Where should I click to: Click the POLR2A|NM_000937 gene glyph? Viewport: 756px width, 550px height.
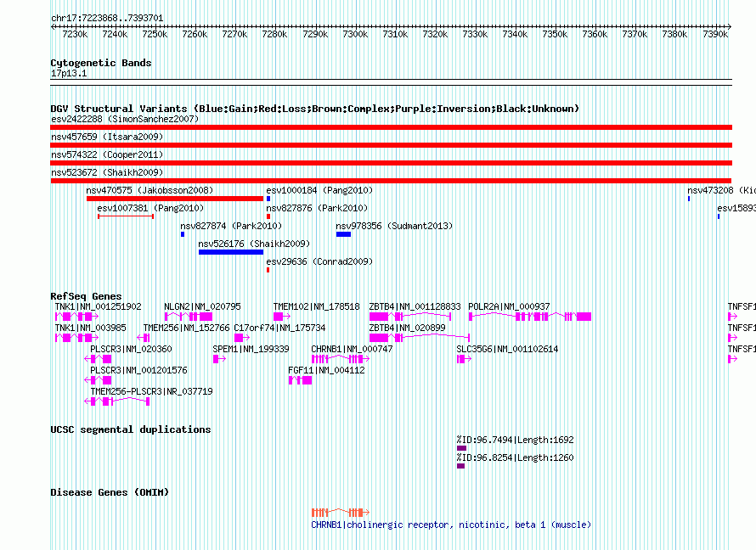click(x=530, y=317)
